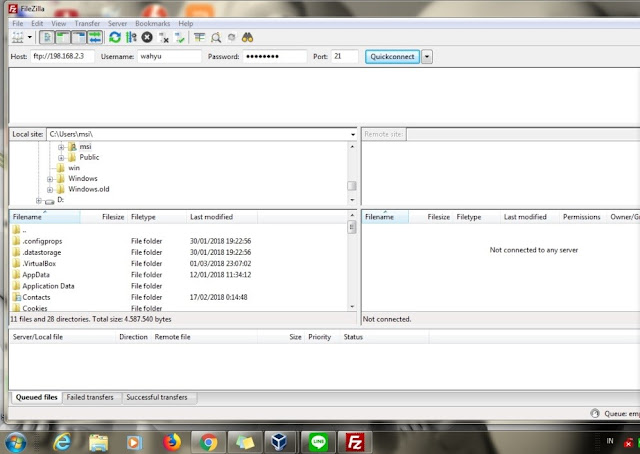Open Windows Start menu orb

pos(16,442)
